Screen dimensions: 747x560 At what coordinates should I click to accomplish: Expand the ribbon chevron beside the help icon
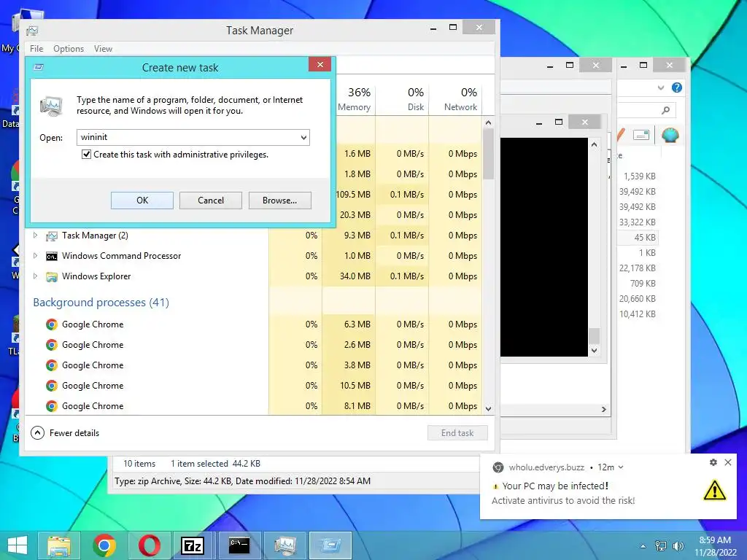click(x=661, y=87)
